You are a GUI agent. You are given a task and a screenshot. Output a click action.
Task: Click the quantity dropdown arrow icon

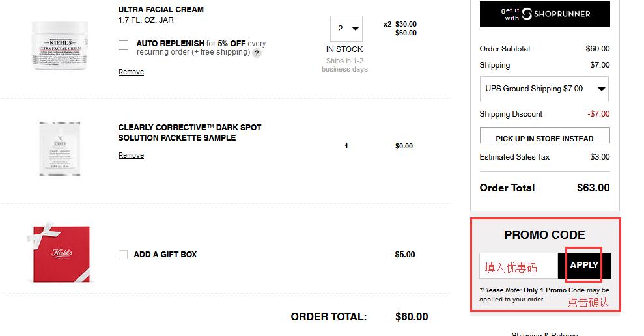coord(356,29)
